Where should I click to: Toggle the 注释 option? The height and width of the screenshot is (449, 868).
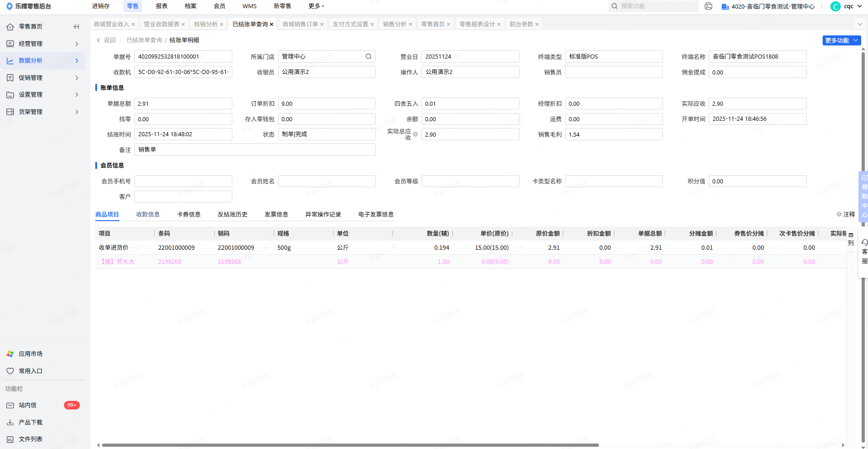coord(846,214)
